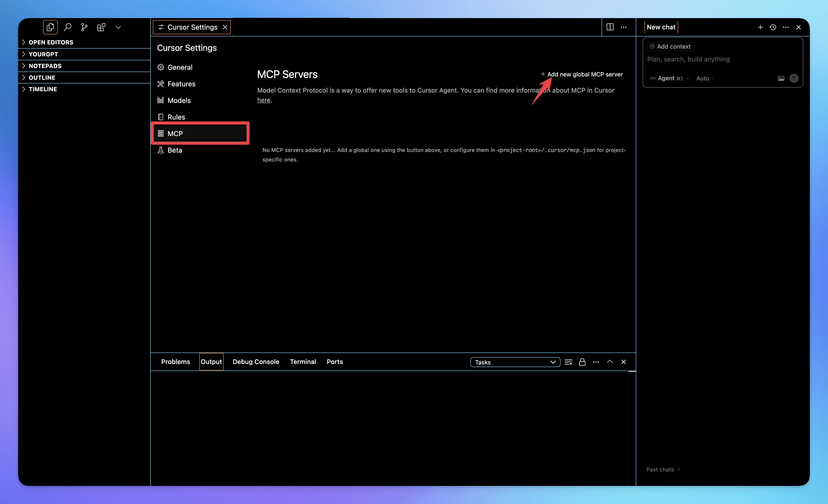Open editor more actions ellipsis

[624, 27]
